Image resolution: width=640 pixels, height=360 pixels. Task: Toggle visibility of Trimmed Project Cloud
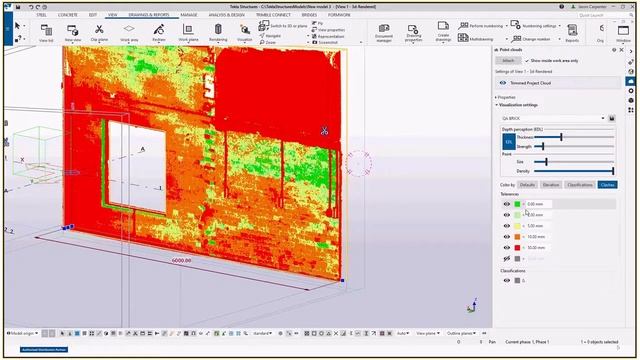click(503, 83)
